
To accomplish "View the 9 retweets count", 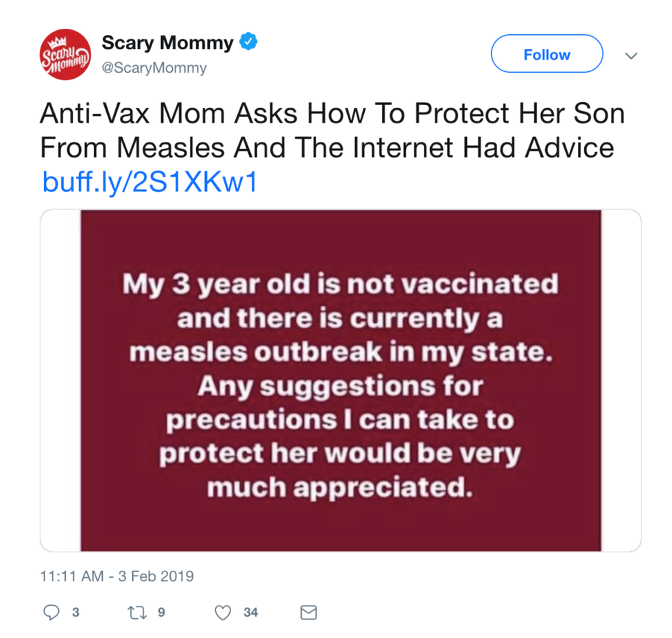I will [x=161, y=613].
